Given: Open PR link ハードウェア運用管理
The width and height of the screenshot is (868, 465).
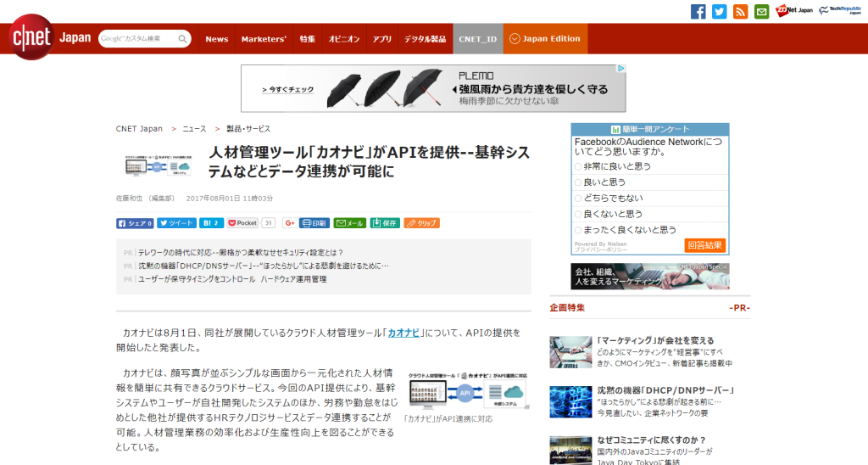Looking at the screenshot, I should [232, 279].
